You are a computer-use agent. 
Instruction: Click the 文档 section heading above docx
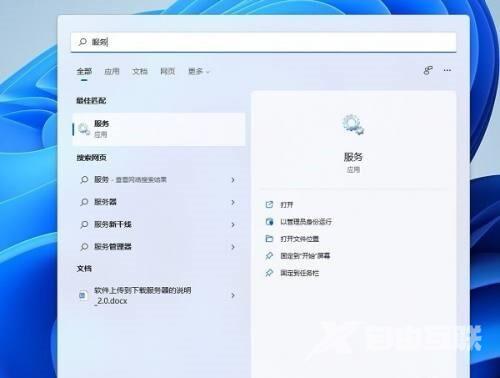click(84, 268)
